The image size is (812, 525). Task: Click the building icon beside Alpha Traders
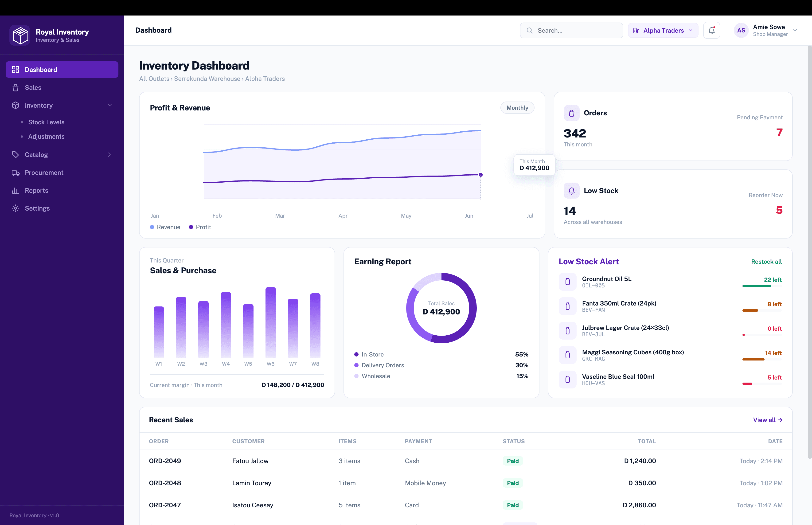pos(636,30)
